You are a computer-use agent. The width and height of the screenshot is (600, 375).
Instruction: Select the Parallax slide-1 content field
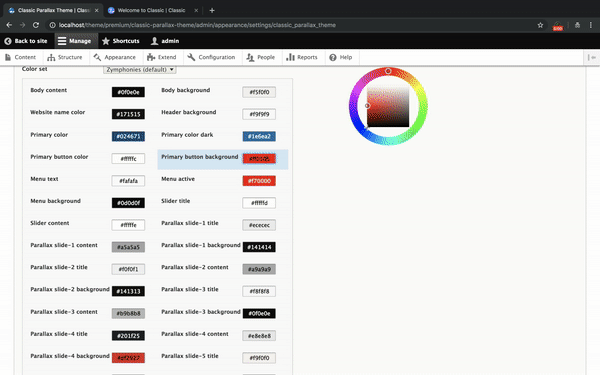pos(128,247)
